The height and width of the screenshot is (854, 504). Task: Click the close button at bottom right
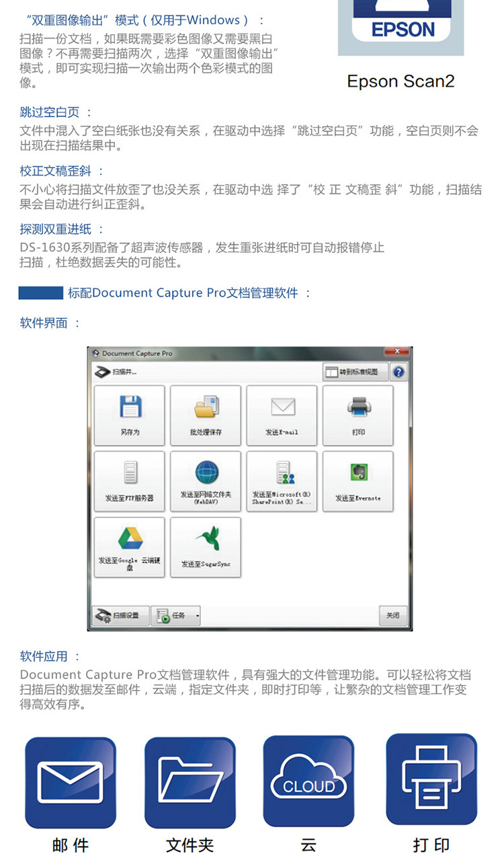click(393, 615)
